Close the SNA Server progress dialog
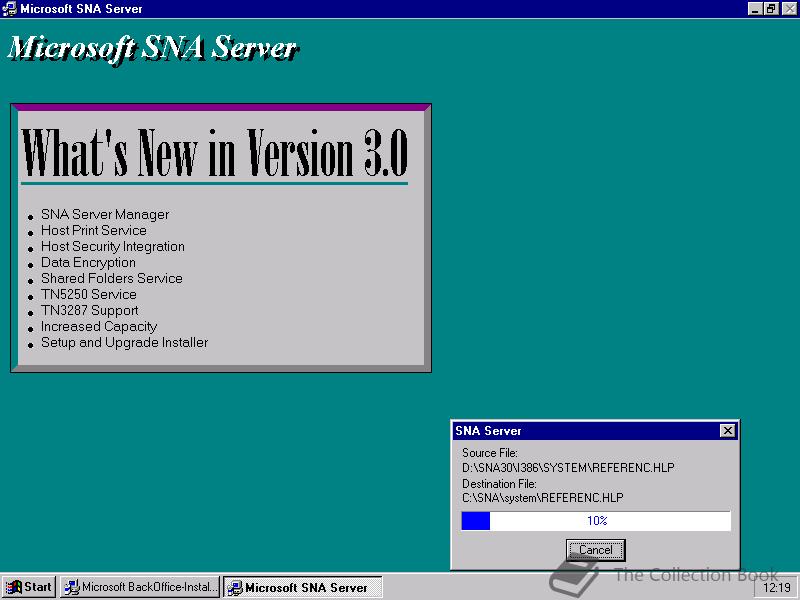The width and height of the screenshot is (800, 600). (x=728, y=431)
